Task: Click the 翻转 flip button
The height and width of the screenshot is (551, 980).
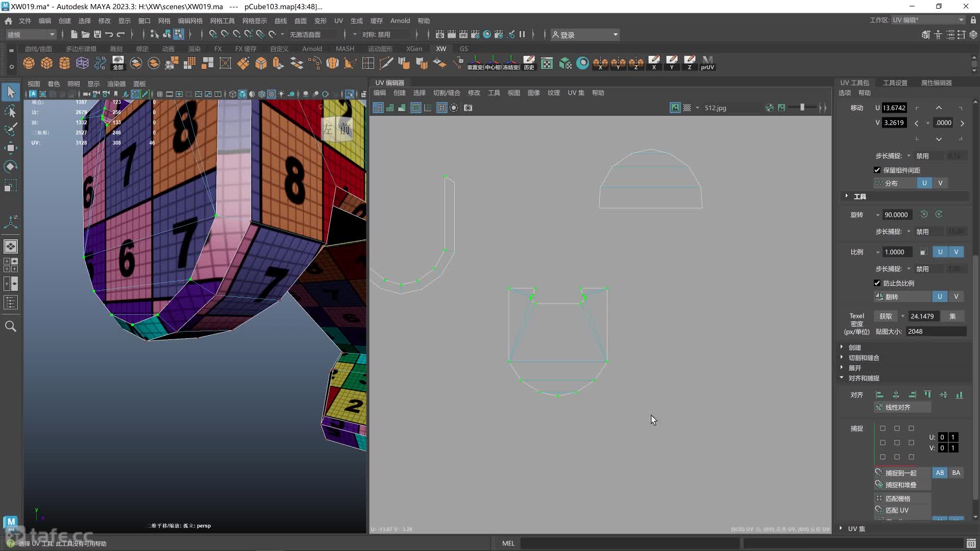Action: [902, 296]
